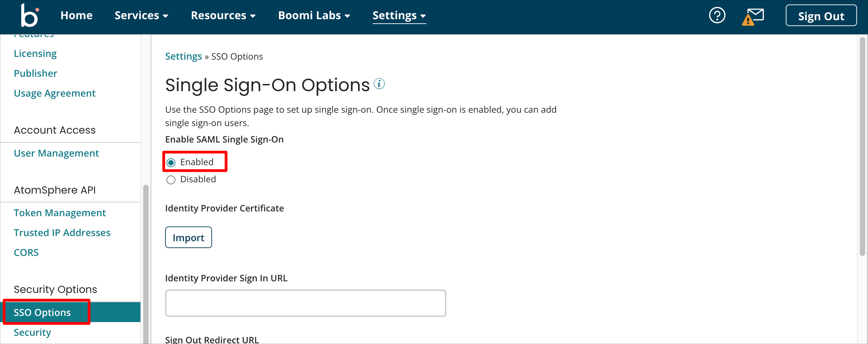Image resolution: width=868 pixels, height=344 pixels.
Task: Click the sidebar vertical scrollbar
Action: [x=146, y=264]
